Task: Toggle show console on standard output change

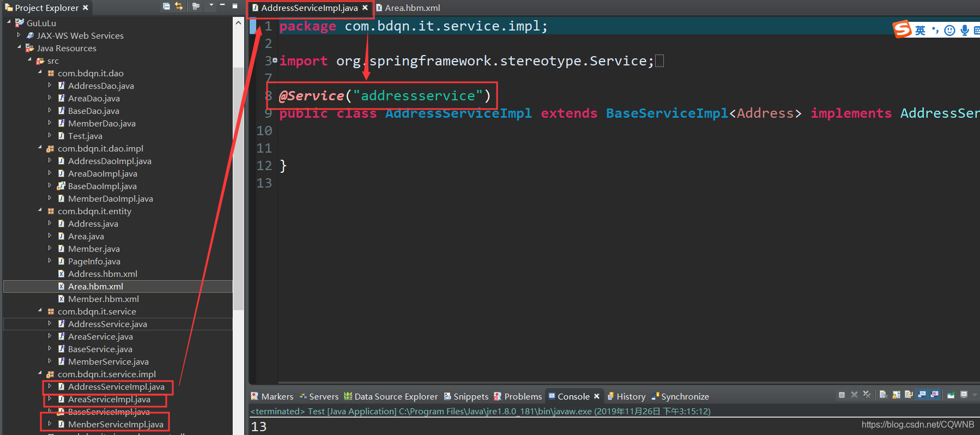Action: coord(922,395)
